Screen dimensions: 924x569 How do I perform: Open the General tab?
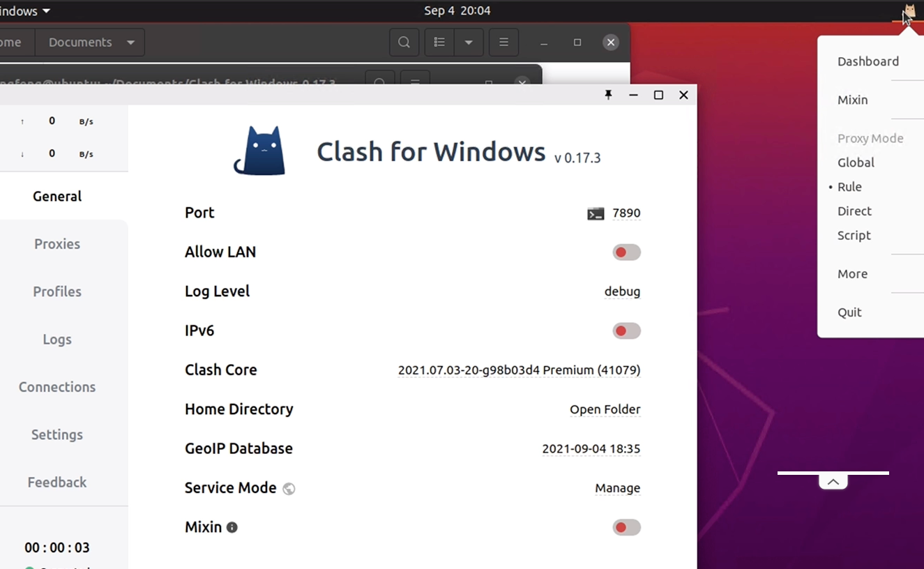57,197
